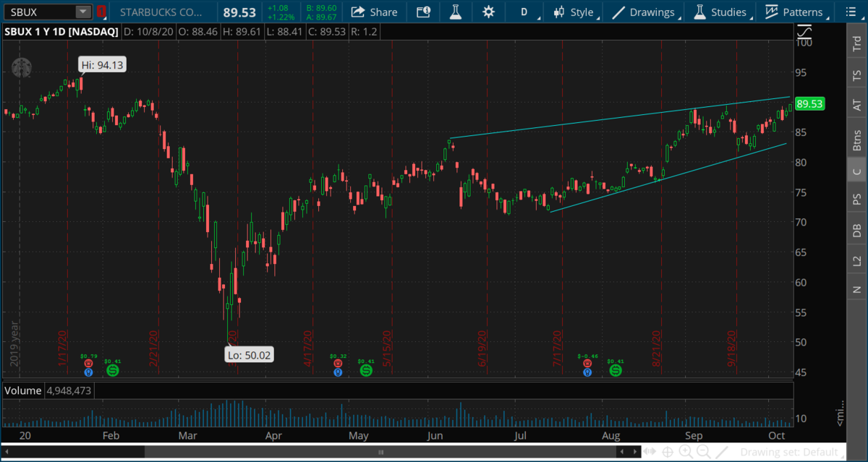Click the Volume study label

(23, 390)
